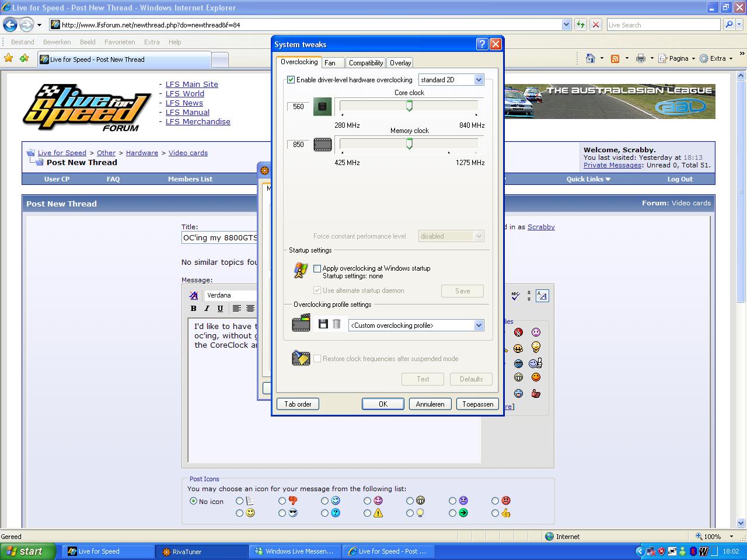Image resolution: width=747 pixels, height=560 pixels.
Task: Click OK in System tweaks dialog
Action: pyautogui.click(x=383, y=404)
